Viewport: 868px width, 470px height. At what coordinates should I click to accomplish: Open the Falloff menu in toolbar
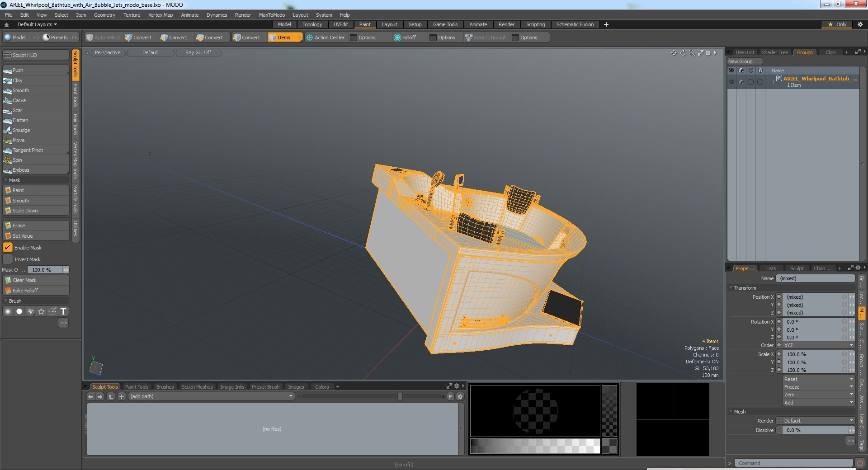coord(405,38)
